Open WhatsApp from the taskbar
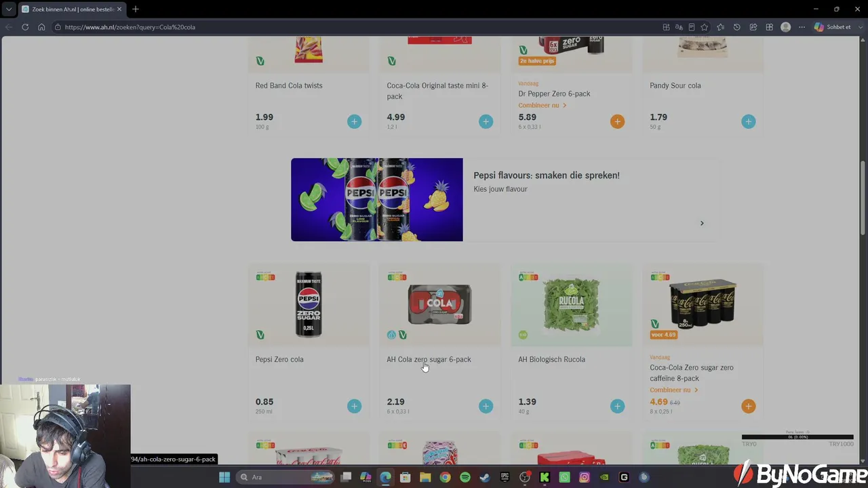 [565, 477]
